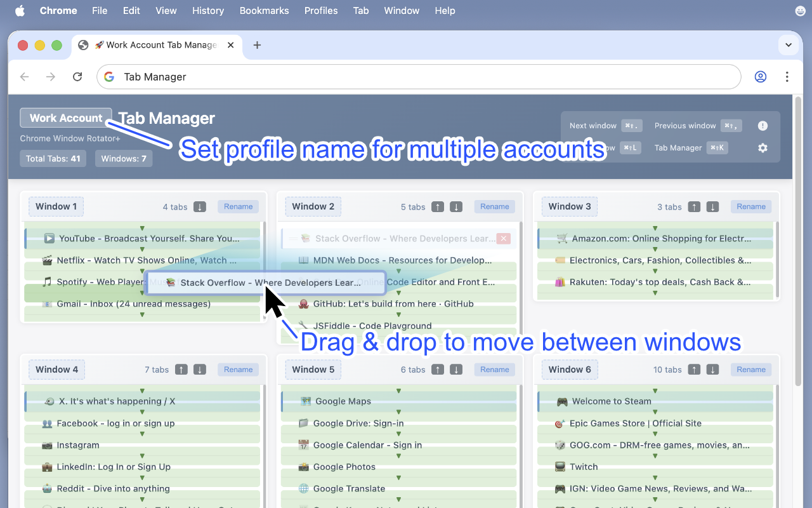812x508 pixels.
Task: Reload the Tab Manager page
Action: coord(77,77)
